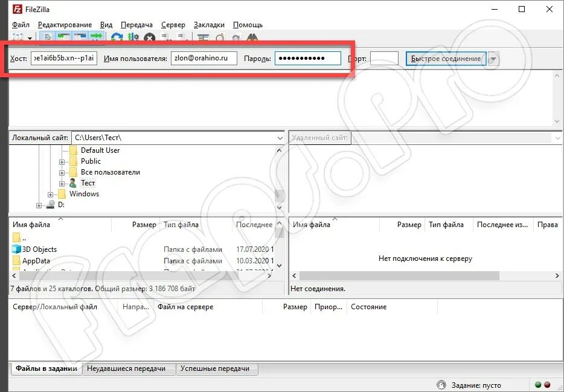
Task: Open the Site Manager icon
Action: click(18, 37)
